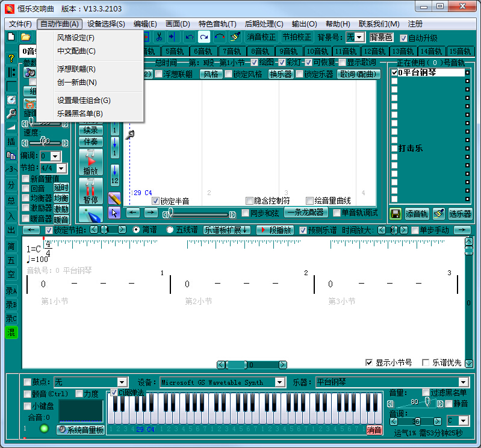
Task: Click the green floppy disk save icon
Action: pyautogui.click(x=395, y=213)
